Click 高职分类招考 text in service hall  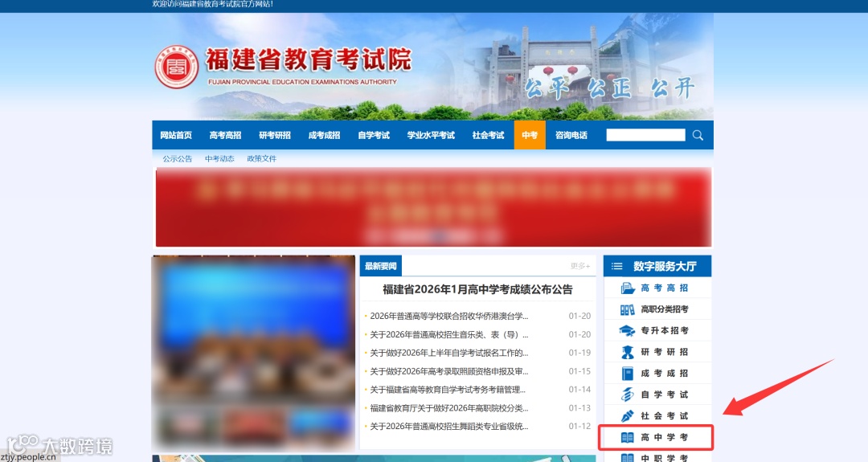click(x=665, y=309)
